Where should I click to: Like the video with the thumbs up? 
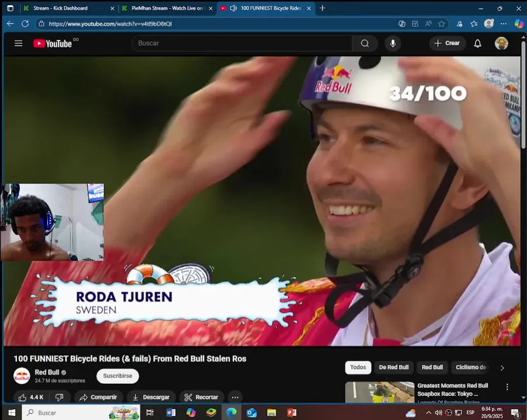pos(32,397)
